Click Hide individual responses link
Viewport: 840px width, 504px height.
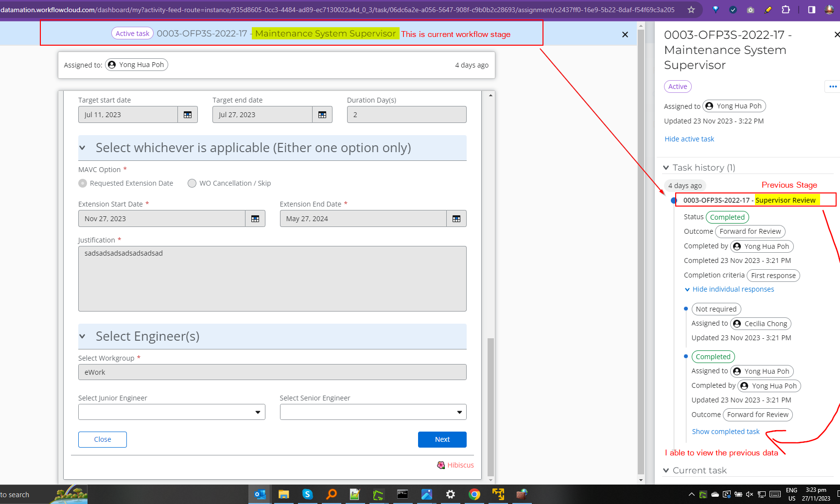coord(733,289)
